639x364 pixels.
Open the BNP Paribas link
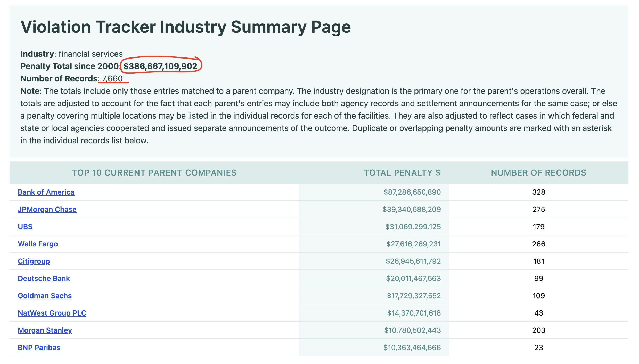(39, 348)
